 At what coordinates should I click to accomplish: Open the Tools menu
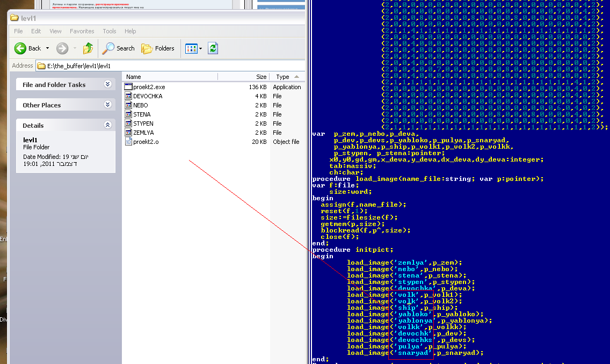coord(110,31)
